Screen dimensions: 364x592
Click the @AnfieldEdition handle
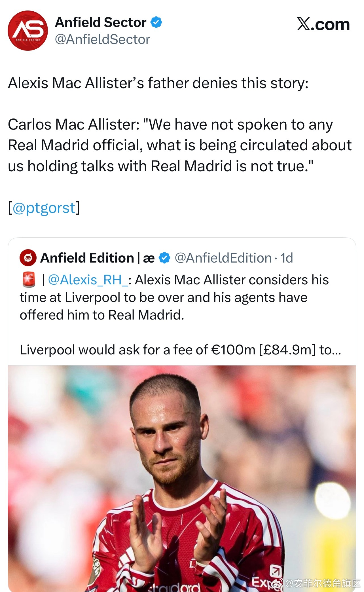[223, 258]
